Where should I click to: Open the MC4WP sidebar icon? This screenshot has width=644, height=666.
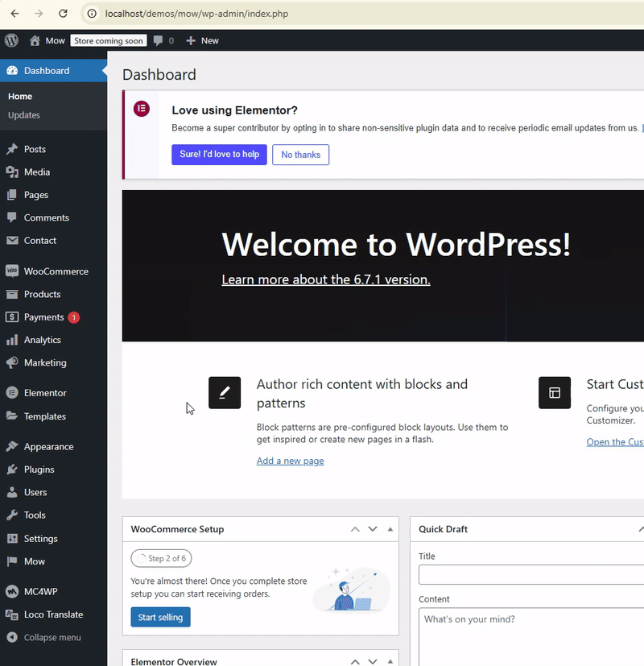(12, 591)
